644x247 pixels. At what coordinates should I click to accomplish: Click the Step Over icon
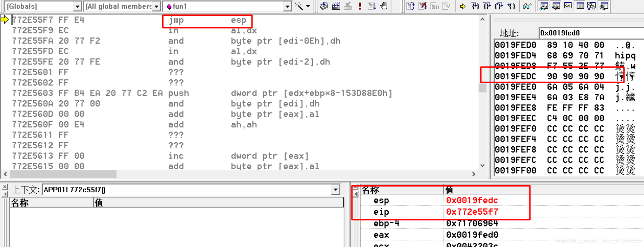click(x=487, y=6)
